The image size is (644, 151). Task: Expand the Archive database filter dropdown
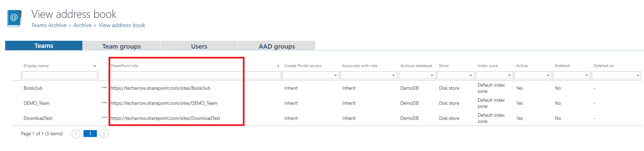(x=432, y=75)
